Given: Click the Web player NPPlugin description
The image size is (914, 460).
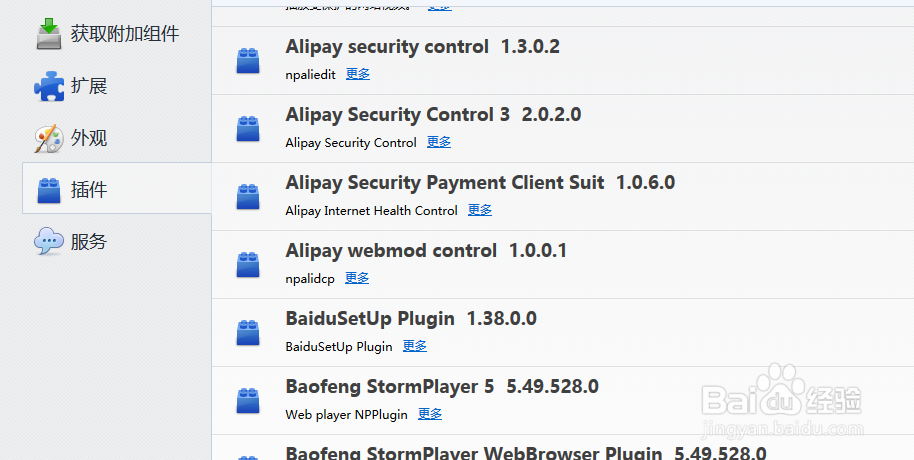Looking at the screenshot, I should pyautogui.click(x=346, y=415).
